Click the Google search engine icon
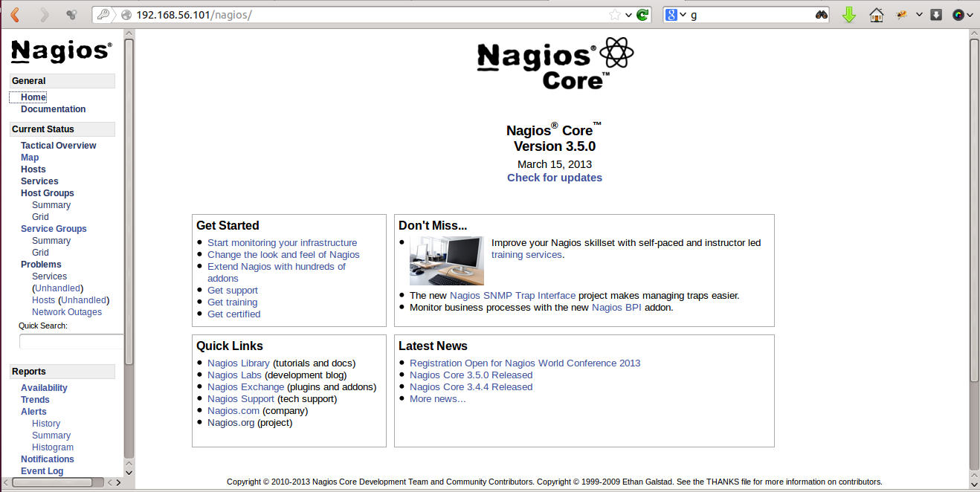The image size is (980, 492). [671, 14]
